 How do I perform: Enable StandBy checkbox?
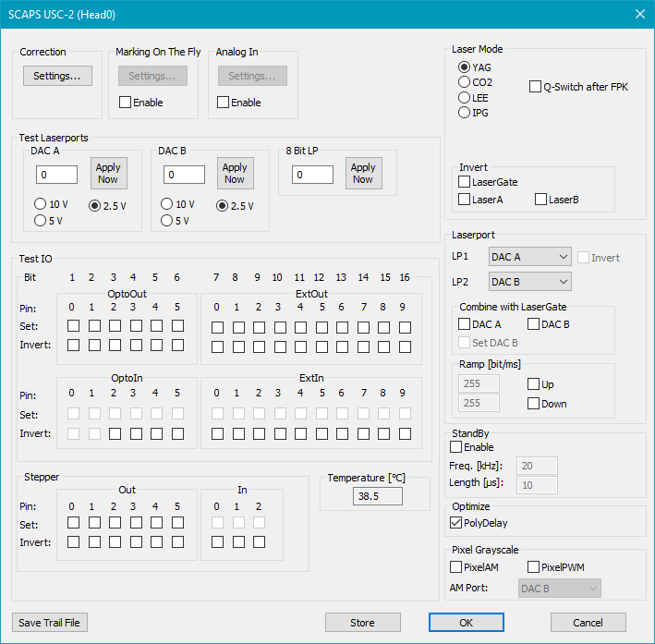(456, 447)
